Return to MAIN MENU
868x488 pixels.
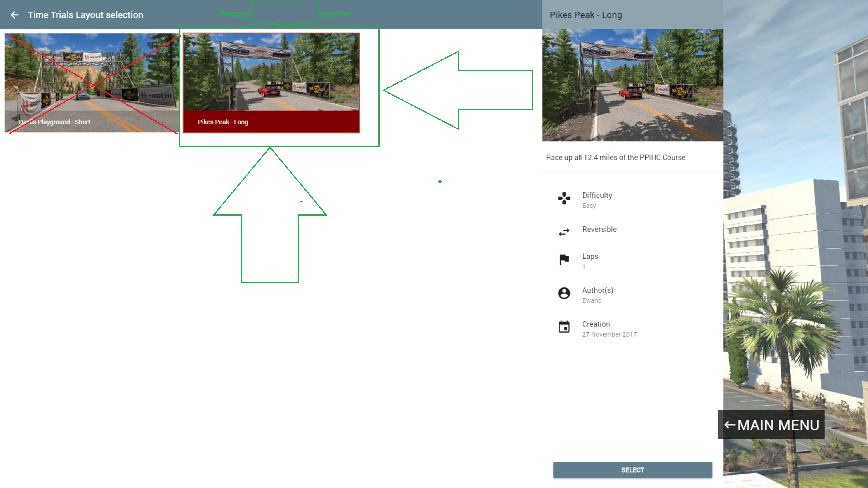(x=771, y=424)
